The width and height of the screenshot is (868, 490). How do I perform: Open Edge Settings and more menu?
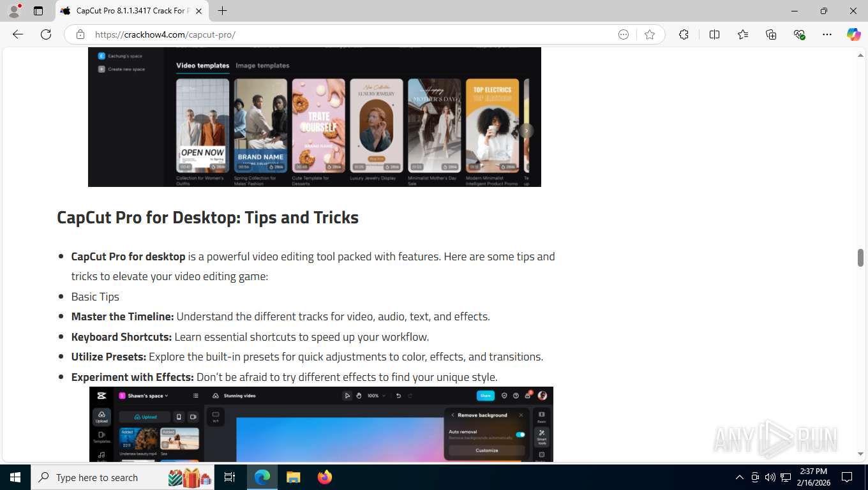(827, 34)
